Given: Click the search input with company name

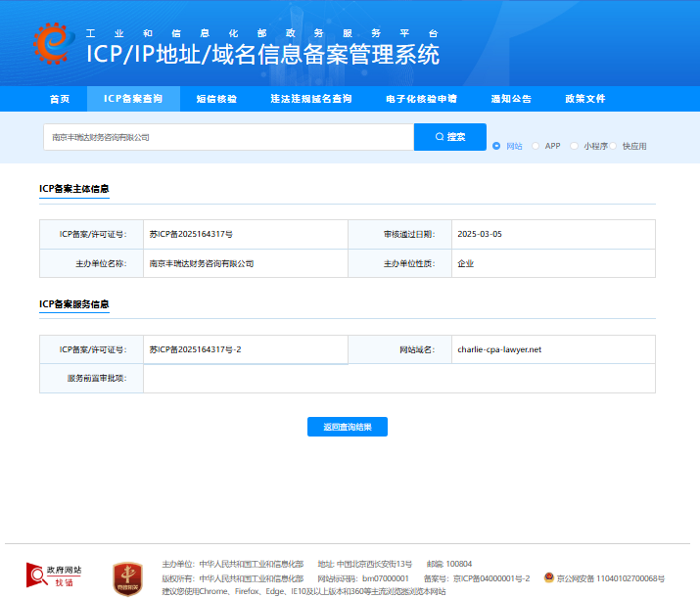Looking at the screenshot, I should (x=228, y=137).
